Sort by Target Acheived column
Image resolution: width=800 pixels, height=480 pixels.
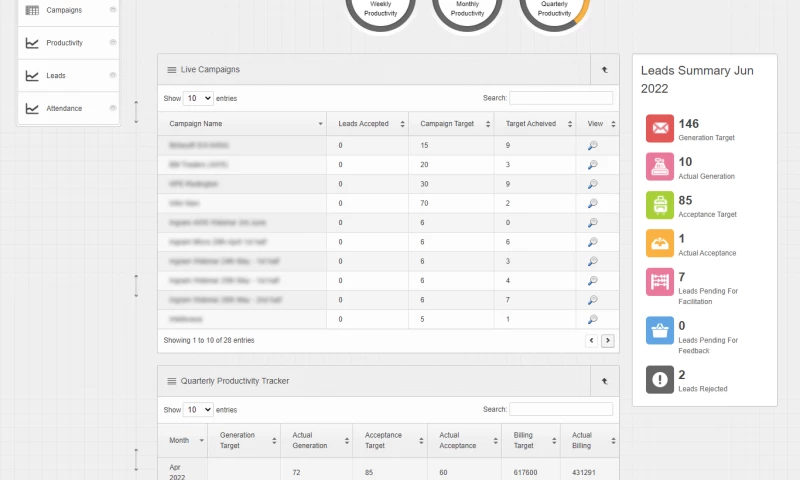coord(535,123)
